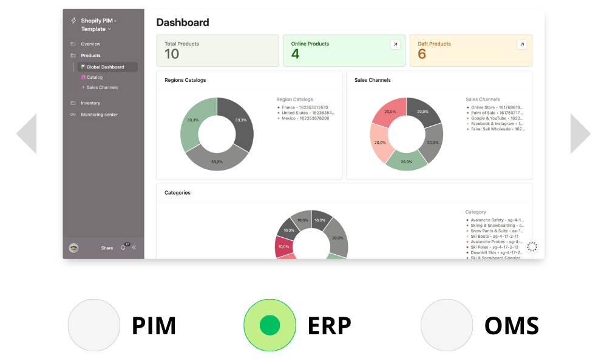607x364 pixels.
Task: Open the Catalog sidebar item
Action: coord(95,78)
